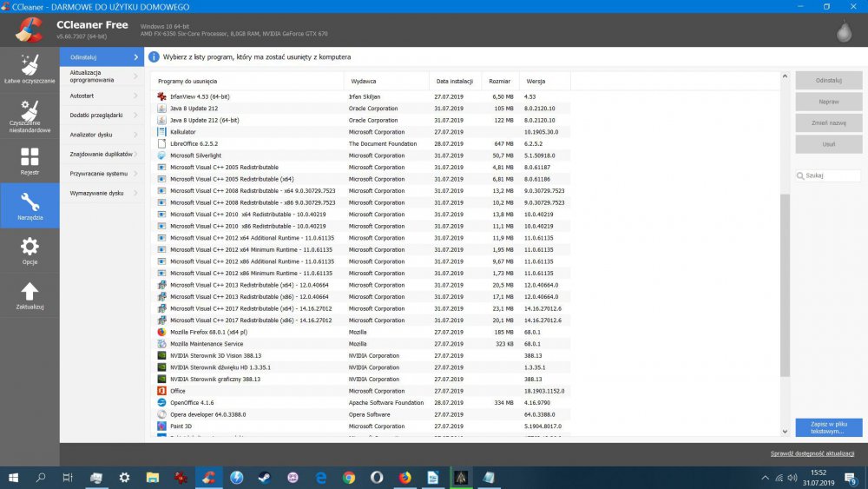Expand Dodatki przeglądarki chevron

click(x=135, y=116)
